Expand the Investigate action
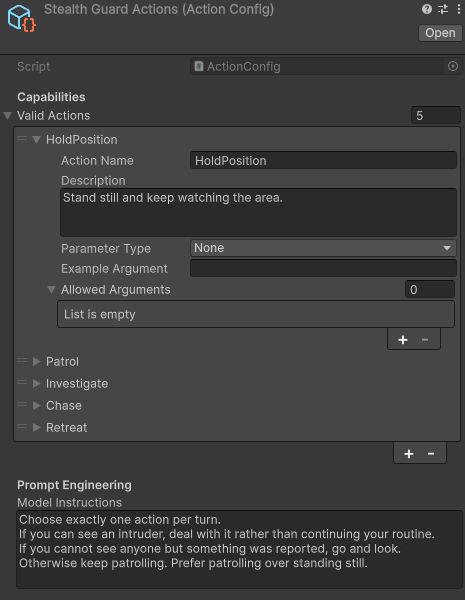Image resolution: width=465 pixels, height=600 pixels. (x=37, y=383)
